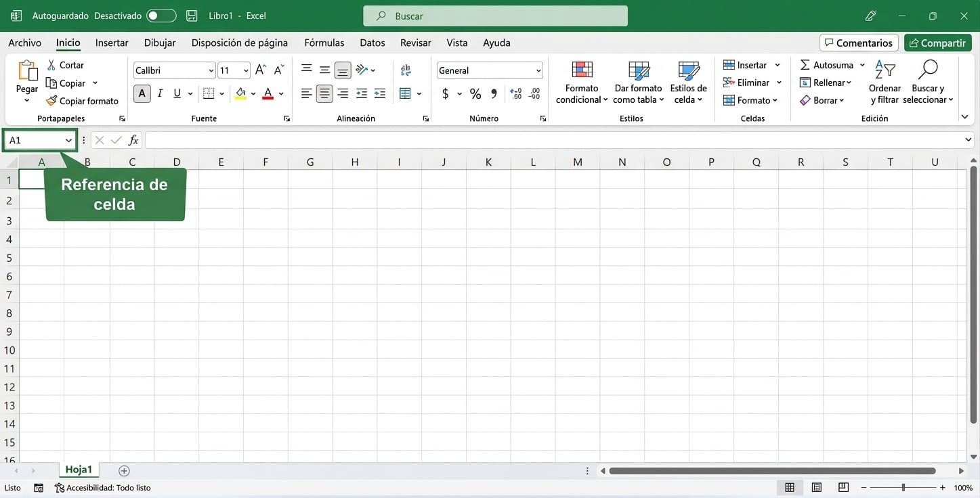Click increase decimal places icon
The height and width of the screenshot is (498, 980).
(516, 93)
